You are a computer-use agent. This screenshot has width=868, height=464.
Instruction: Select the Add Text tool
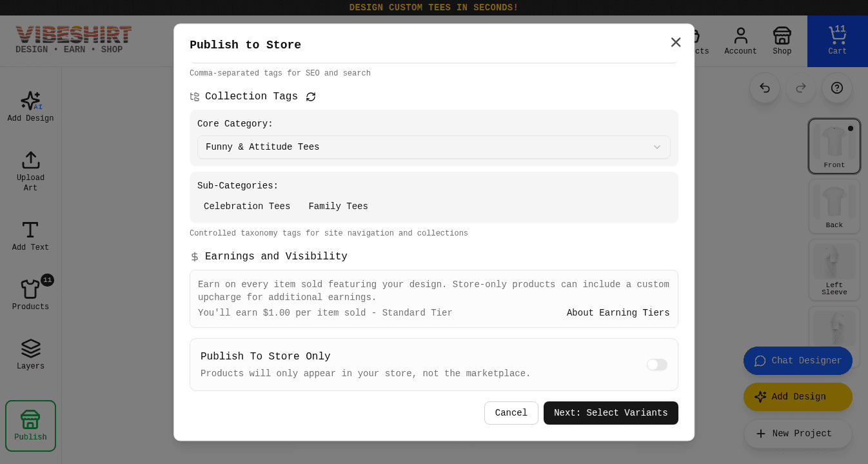[30, 236]
